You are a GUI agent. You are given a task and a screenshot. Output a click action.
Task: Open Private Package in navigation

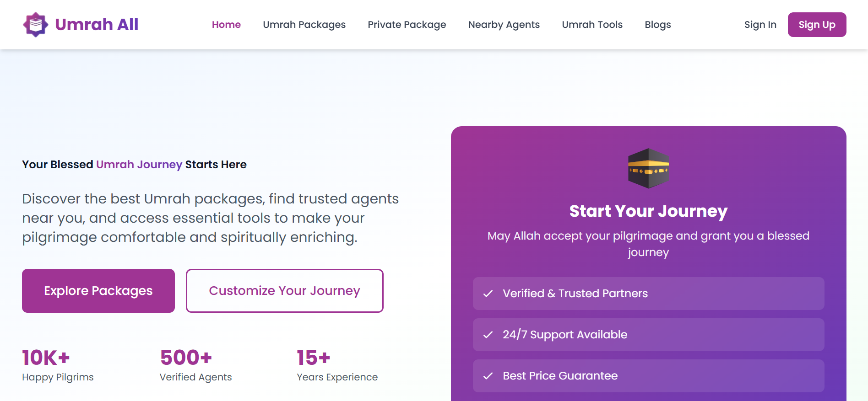407,25
